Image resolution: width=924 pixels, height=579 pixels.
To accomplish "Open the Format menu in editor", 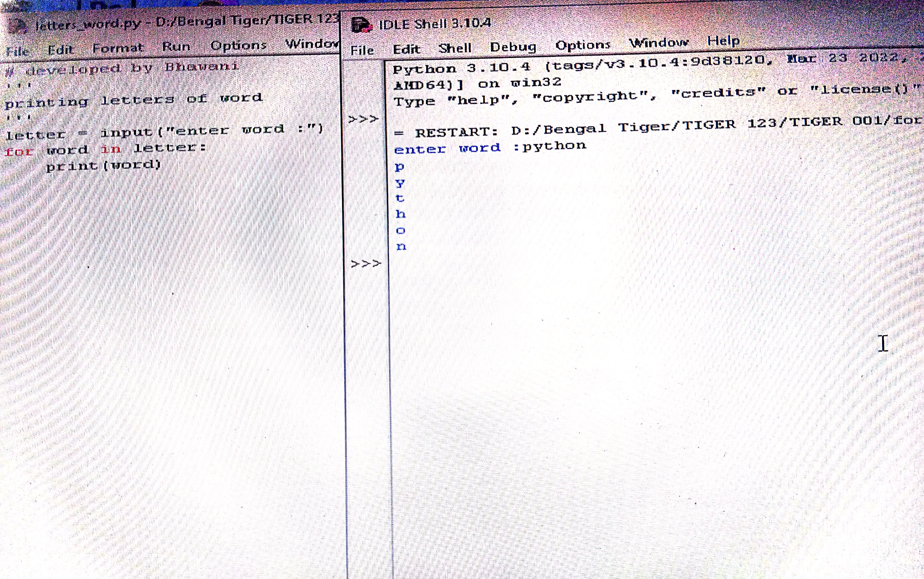I will (x=118, y=48).
